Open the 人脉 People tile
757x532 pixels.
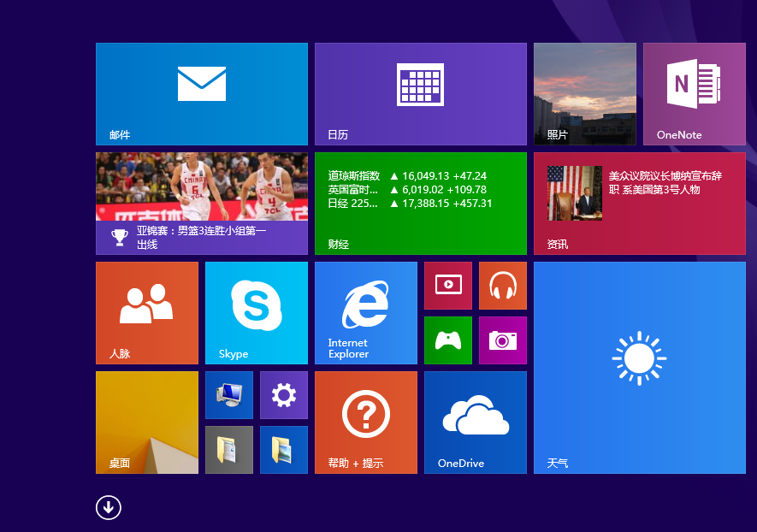(147, 313)
